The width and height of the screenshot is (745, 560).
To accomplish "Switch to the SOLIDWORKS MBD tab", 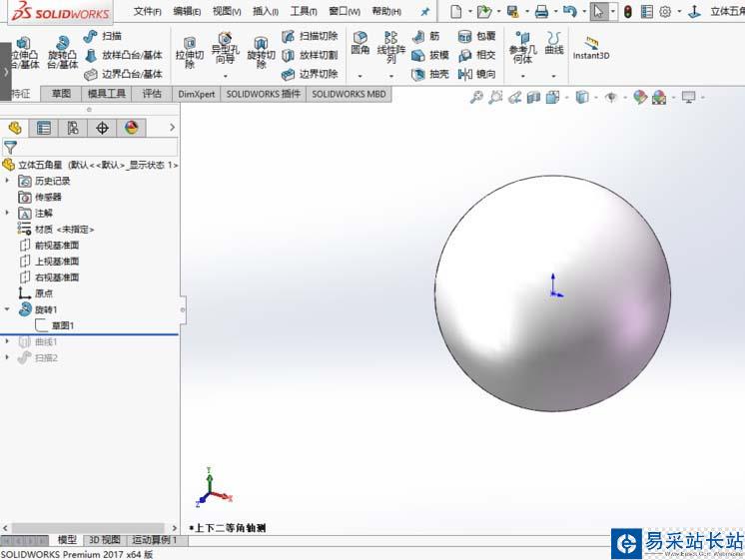I will pyautogui.click(x=349, y=94).
